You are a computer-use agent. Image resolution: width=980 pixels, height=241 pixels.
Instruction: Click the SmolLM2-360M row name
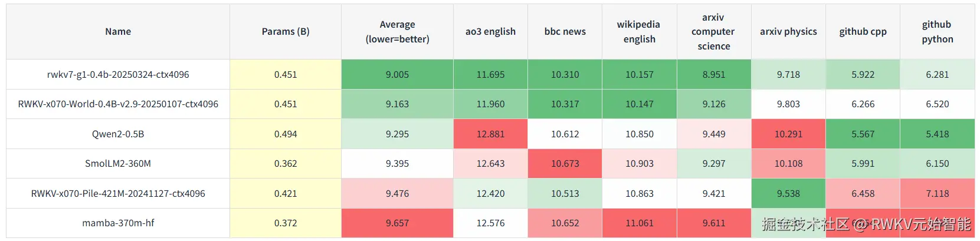[x=118, y=164]
